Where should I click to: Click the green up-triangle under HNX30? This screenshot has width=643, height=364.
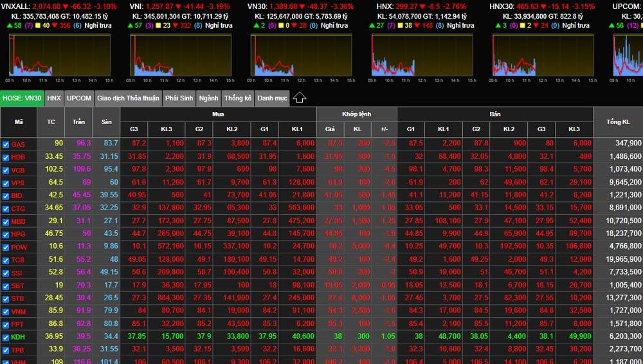(497, 26)
